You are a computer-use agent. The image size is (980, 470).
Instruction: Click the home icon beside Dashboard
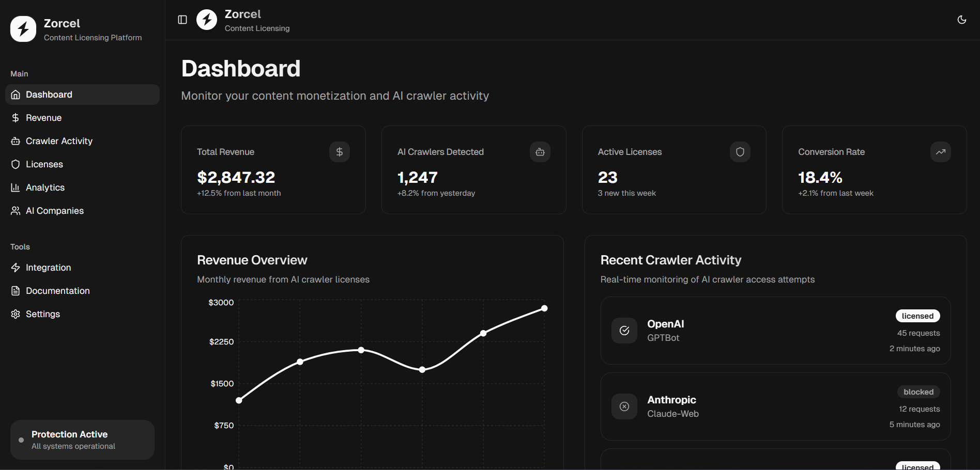click(16, 95)
